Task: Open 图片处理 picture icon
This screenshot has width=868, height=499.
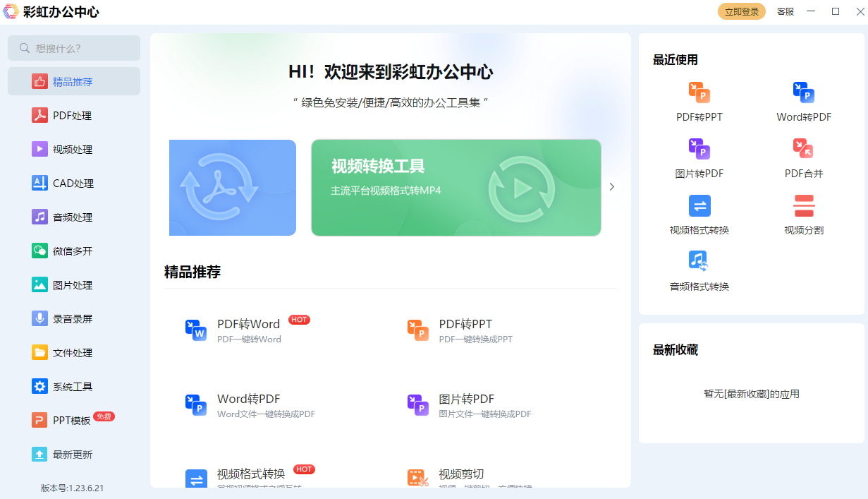Action: click(39, 284)
